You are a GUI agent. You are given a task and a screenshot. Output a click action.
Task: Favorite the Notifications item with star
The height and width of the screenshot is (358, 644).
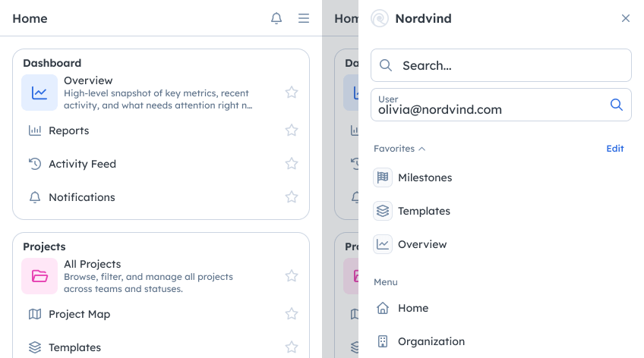tap(292, 197)
